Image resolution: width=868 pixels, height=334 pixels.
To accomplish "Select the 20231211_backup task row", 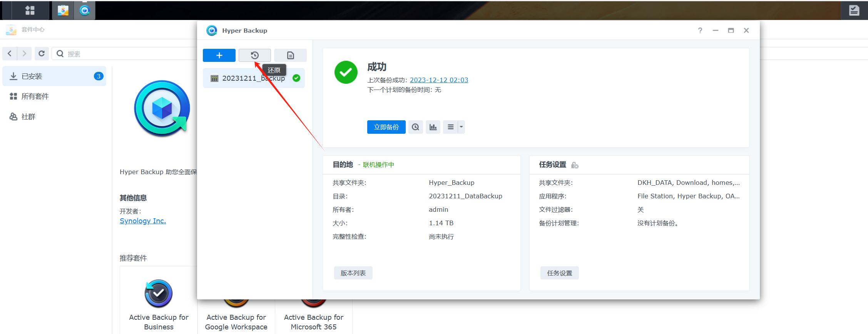I will coord(254,78).
